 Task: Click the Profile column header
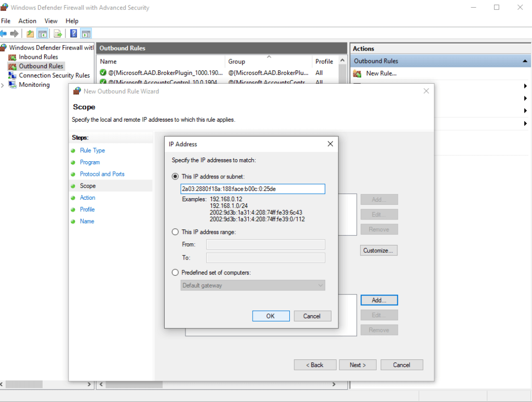[x=324, y=61]
